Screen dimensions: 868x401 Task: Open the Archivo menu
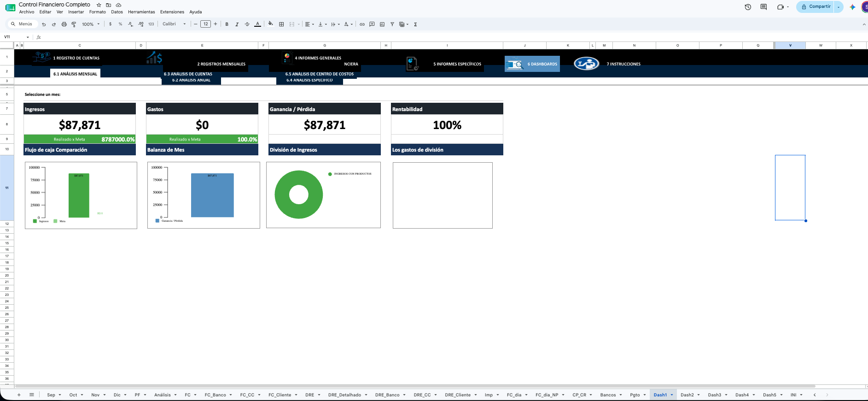coord(27,12)
